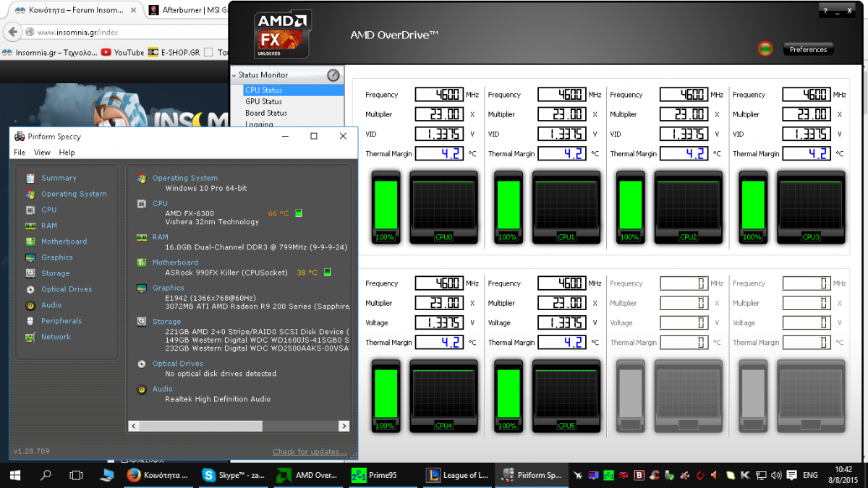Click the 100% usage bar beside CPU2
Screen dimensions: 868x488
pos(631,206)
